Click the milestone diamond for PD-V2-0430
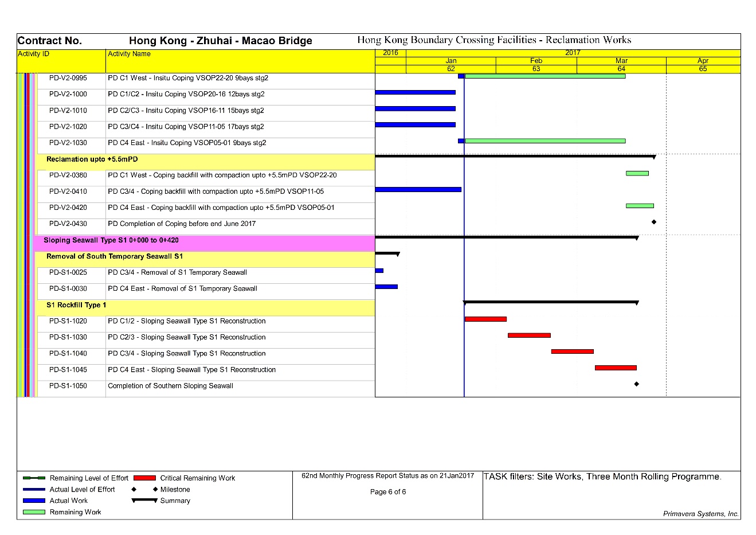Screen dimensions: 756x535 click(654, 222)
